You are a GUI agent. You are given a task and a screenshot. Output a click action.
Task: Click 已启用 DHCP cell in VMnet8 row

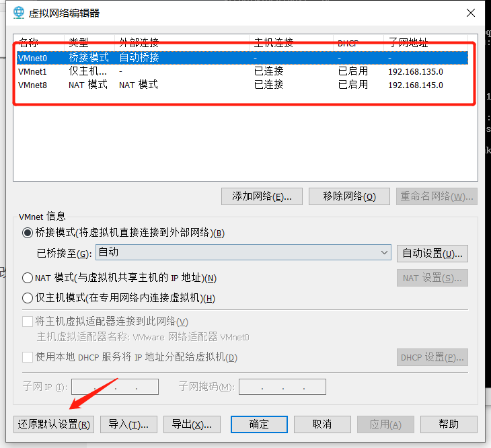353,85
